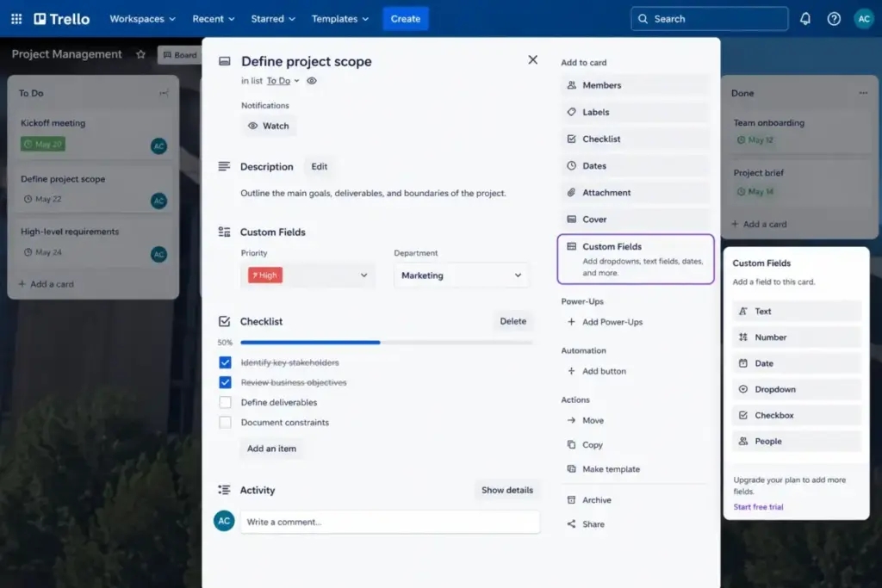The image size is (882, 588).
Task: Click Show details in Activity
Action: (x=506, y=490)
